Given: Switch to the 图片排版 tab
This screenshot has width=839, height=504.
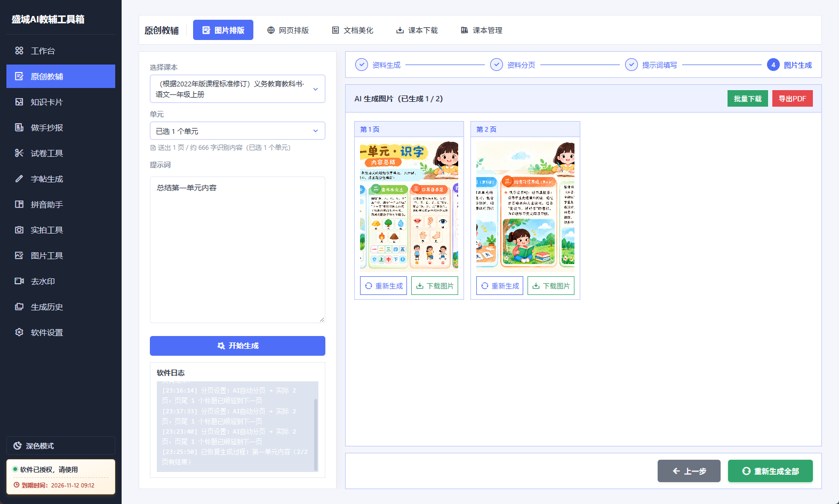Looking at the screenshot, I should click(223, 30).
